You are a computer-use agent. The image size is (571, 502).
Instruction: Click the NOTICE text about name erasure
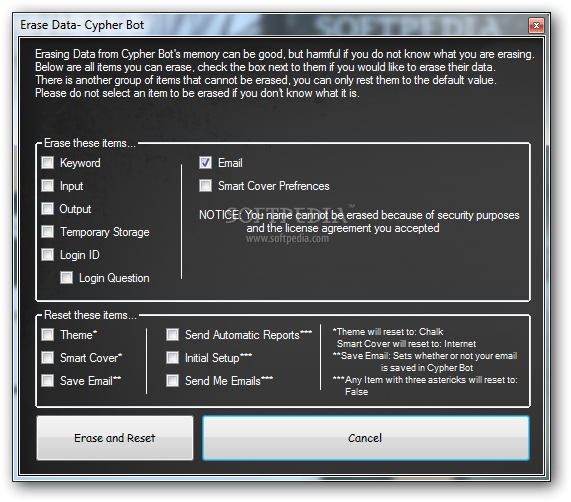[359, 222]
